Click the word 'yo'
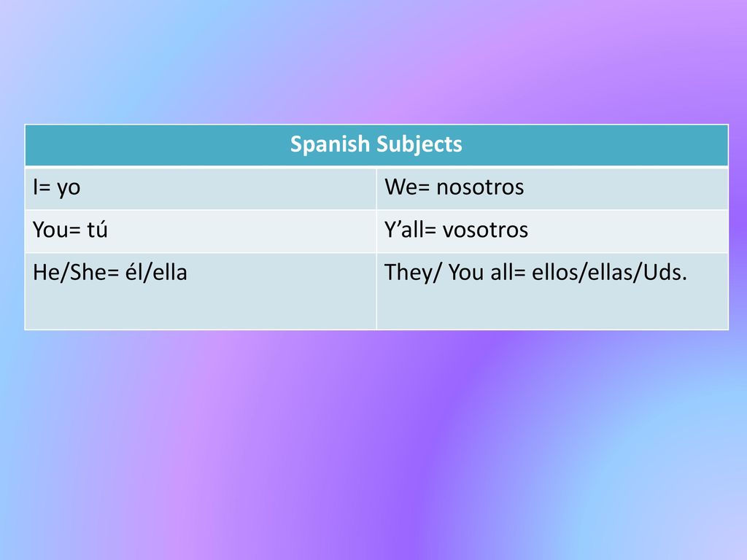 tap(69, 189)
